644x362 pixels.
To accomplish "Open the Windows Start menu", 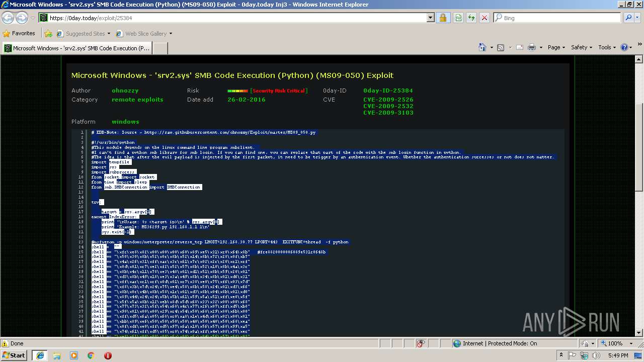I will [14, 355].
